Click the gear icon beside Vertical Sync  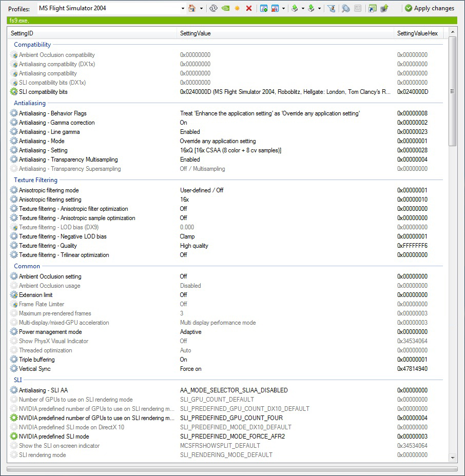(x=14, y=368)
